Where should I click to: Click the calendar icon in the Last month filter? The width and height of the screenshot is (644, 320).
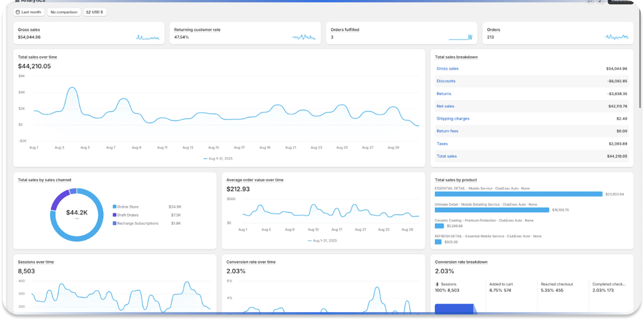pyautogui.click(x=18, y=12)
